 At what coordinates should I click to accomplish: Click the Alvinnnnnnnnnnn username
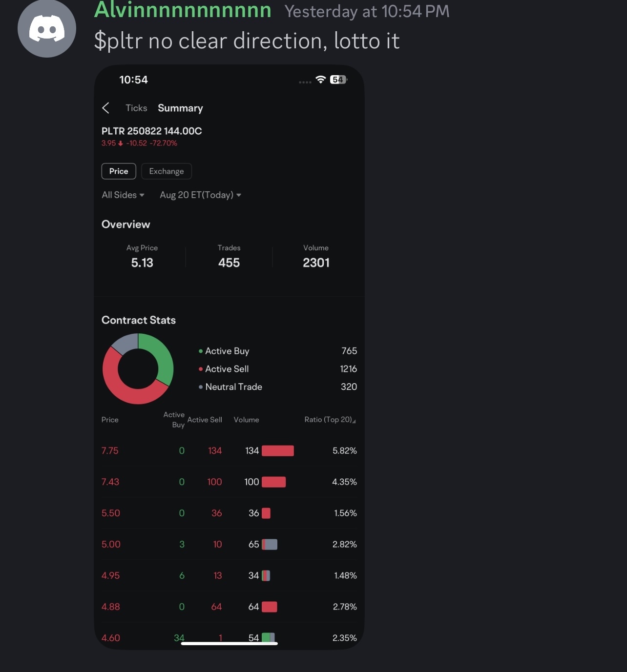183,10
